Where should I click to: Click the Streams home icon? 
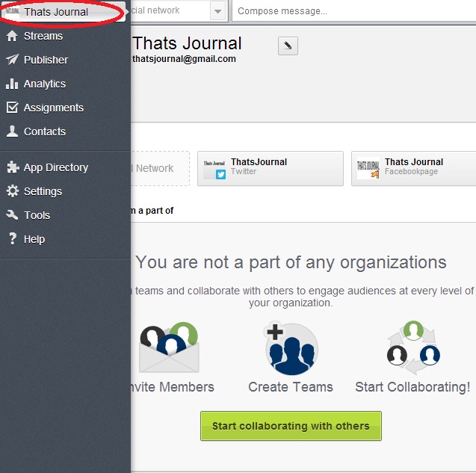12,36
